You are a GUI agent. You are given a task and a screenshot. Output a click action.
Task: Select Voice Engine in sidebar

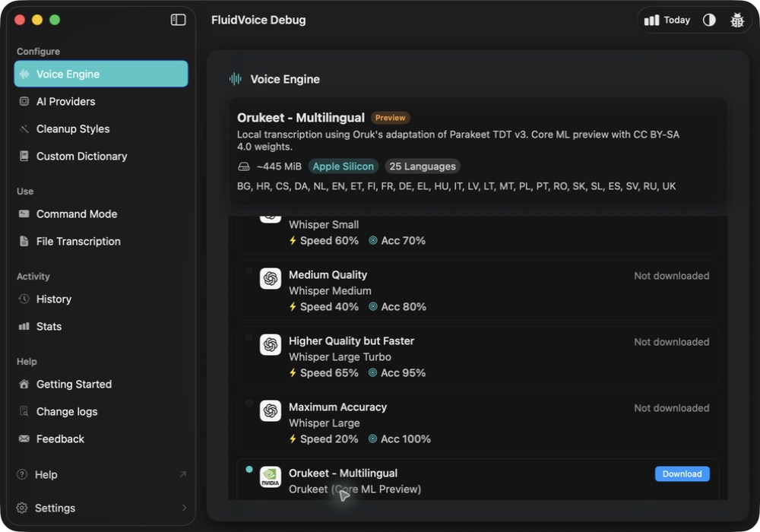(101, 74)
